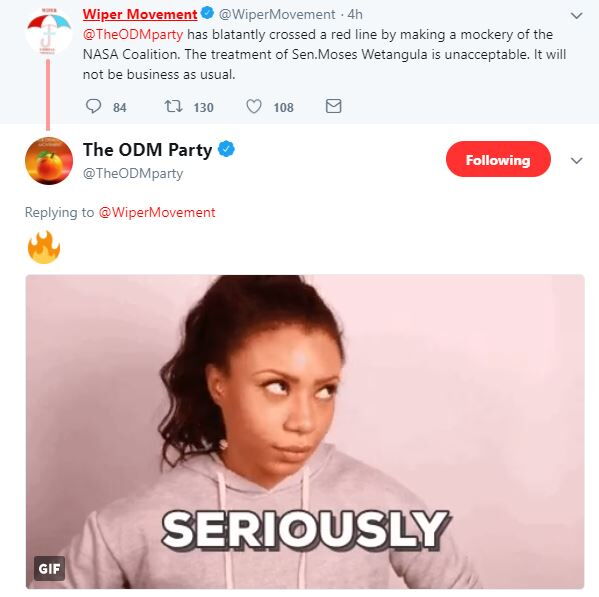The height and width of the screenshot is (597, 599).
Task: Open Wiper Movement profile name link
Action: click(x=140, y=14)
